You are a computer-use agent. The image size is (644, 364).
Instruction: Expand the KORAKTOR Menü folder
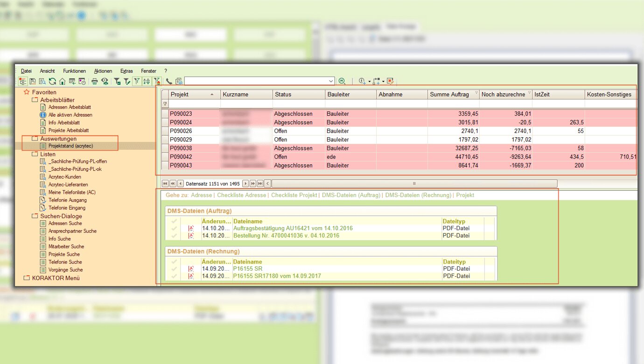tap(27, 278)
